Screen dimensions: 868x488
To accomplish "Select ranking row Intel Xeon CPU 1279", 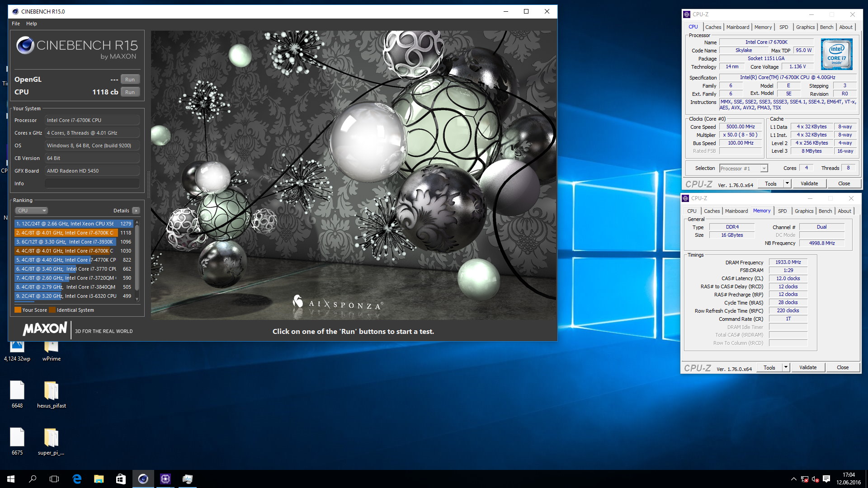I will point(74,224).
